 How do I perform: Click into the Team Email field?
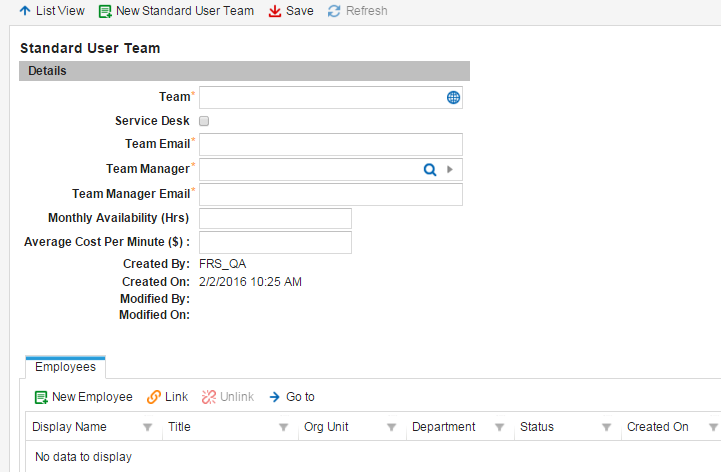331,145
